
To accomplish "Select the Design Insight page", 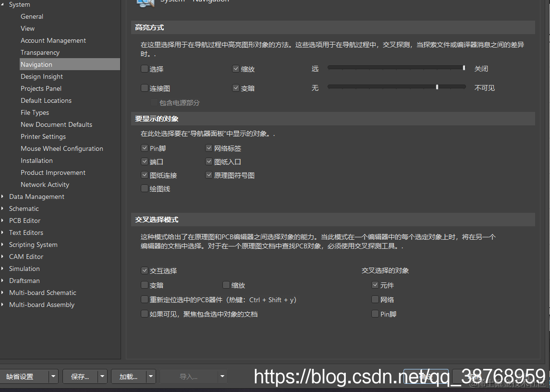I will coord(42,76).
